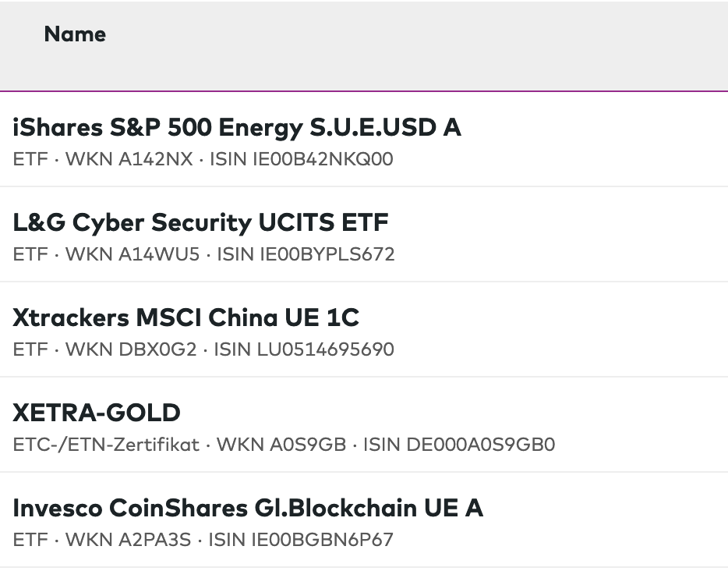Click ETF label in iShares row
The width and height of the screenshot is (728, 571).
click(30, 159)
